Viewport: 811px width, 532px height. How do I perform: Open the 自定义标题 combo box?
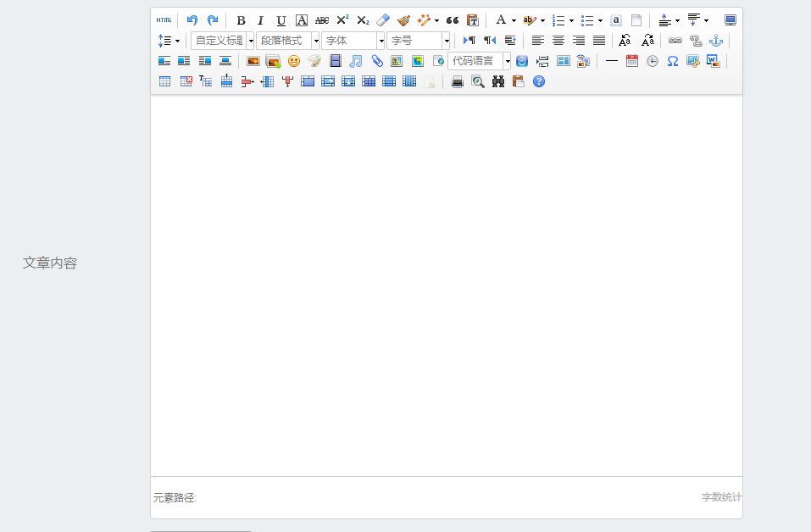[x=222, y=41]
